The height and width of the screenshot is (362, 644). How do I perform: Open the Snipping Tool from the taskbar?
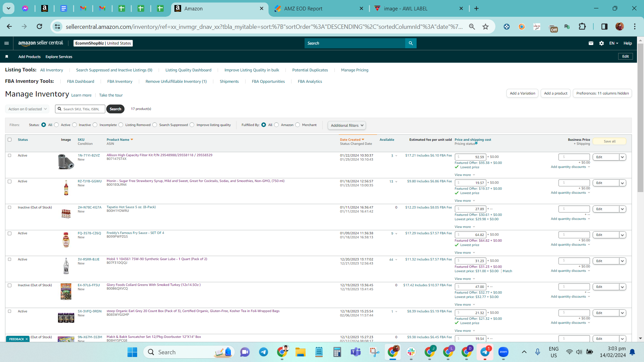pos(374,352)
